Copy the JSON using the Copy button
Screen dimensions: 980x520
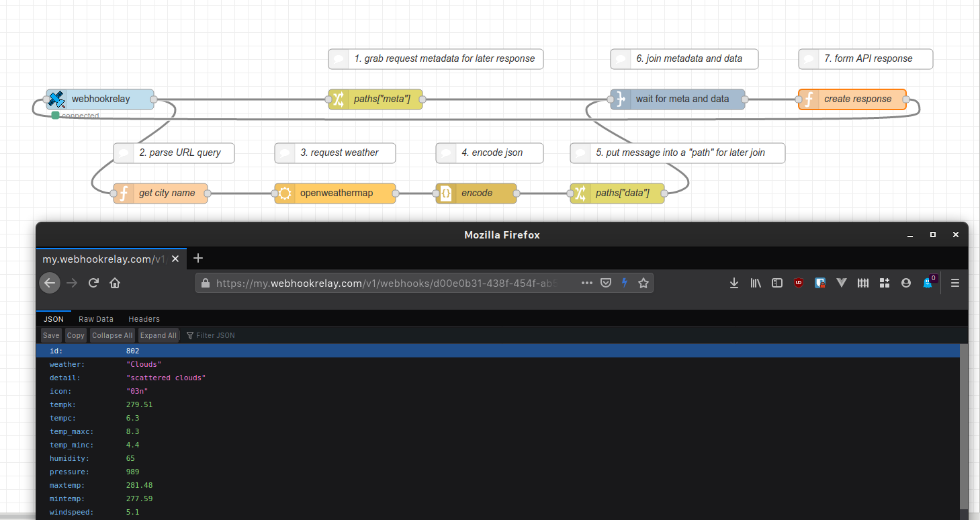[75, 335]
